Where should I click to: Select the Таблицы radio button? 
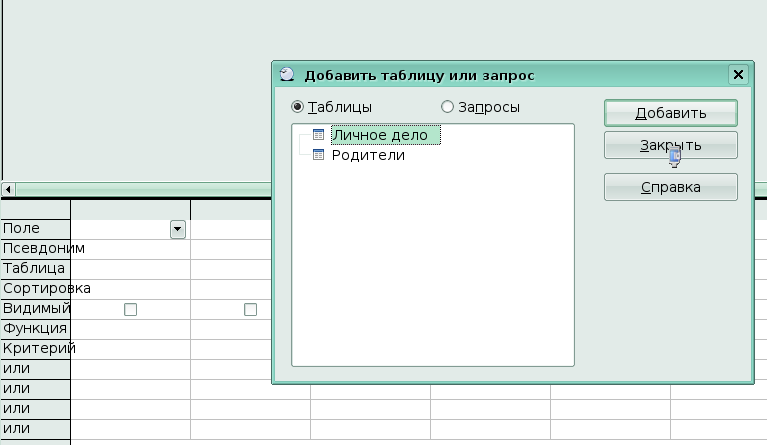(297, 107)
